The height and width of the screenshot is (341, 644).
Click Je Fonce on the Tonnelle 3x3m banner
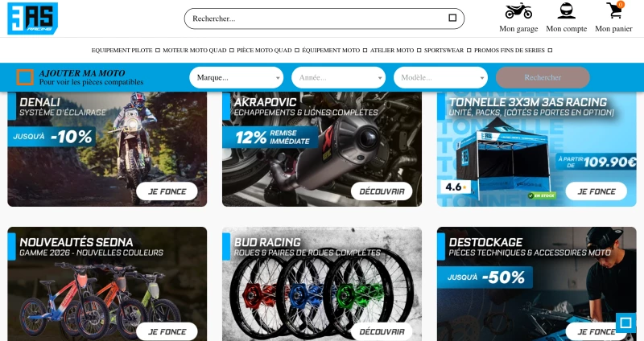[597, 191]
